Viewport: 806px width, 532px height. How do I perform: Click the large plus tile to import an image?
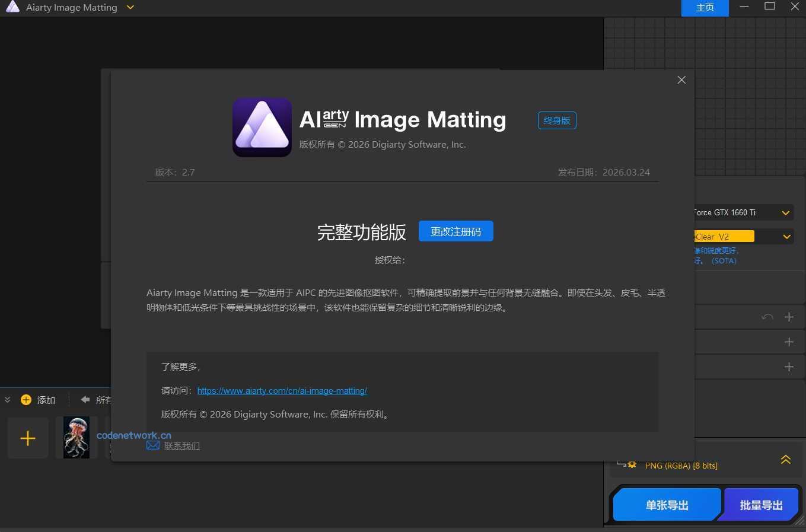[27, 438]
